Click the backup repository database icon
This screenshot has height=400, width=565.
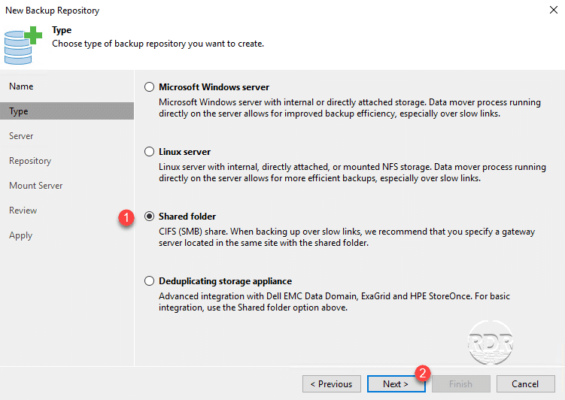point(23,46)
